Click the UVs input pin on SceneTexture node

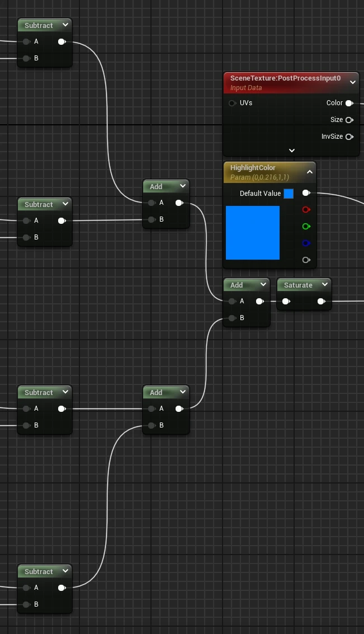pos(232,103)
